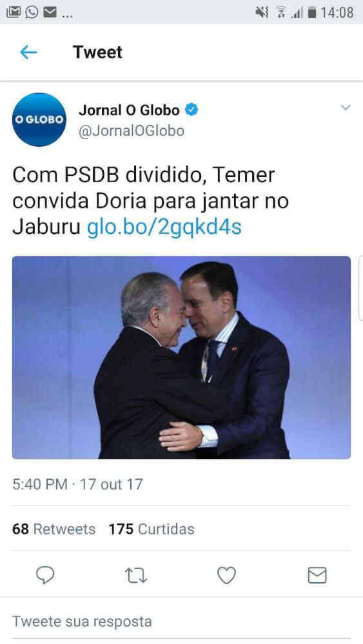Tap the Gmail notification status icon
The image size is (363, 644).
coord(13,12)
